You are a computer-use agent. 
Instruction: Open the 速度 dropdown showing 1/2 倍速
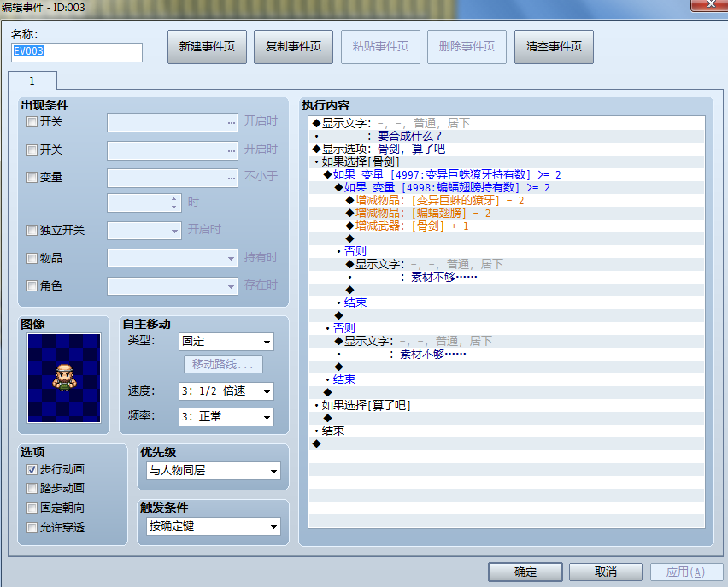point(226,391)
